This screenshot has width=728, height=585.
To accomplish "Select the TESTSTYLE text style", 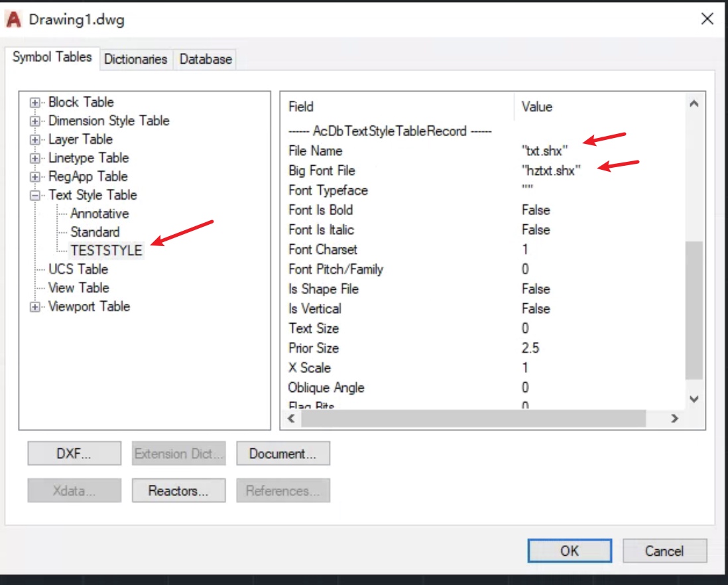I will (x=106, y=251).
